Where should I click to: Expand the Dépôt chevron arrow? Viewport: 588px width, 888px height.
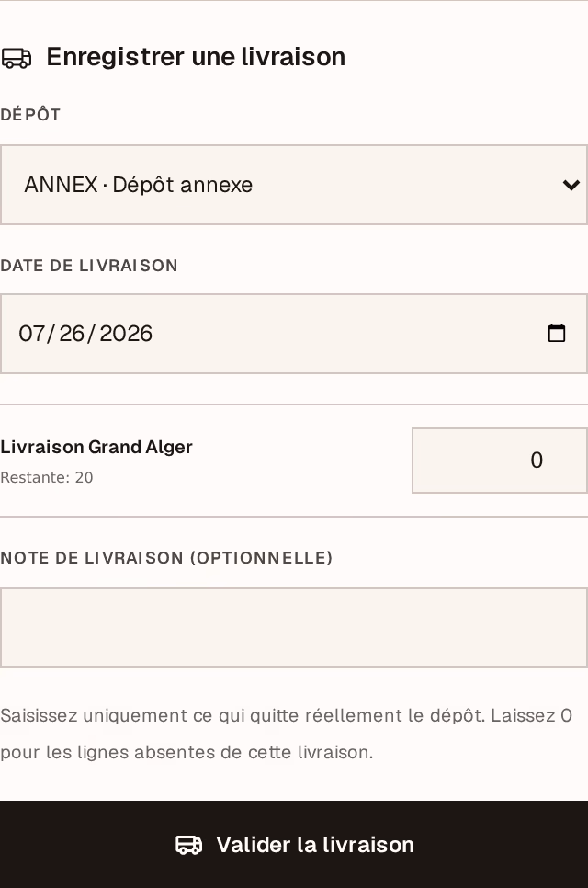(x=571, y=185)
